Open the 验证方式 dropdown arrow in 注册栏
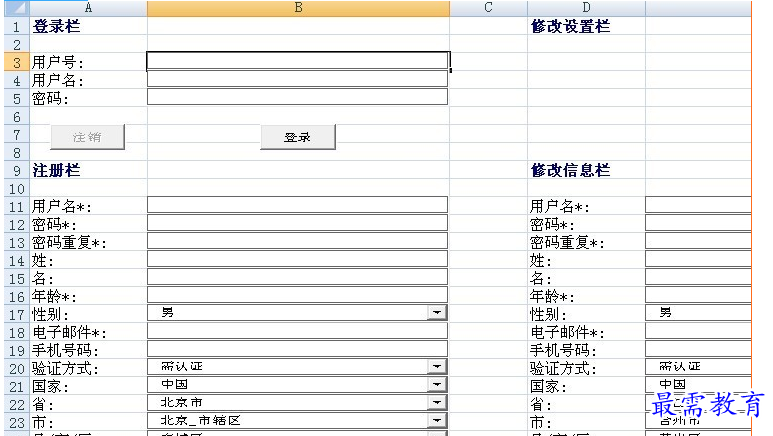This screenshot has height=436, width=773. tap(437, 366)
